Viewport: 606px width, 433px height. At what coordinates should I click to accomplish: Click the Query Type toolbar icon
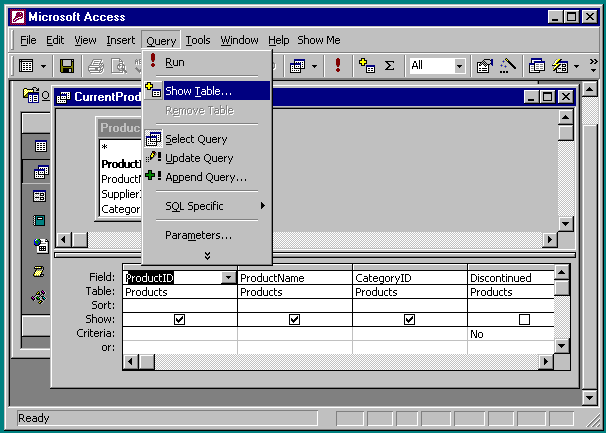tap(298, 66)
